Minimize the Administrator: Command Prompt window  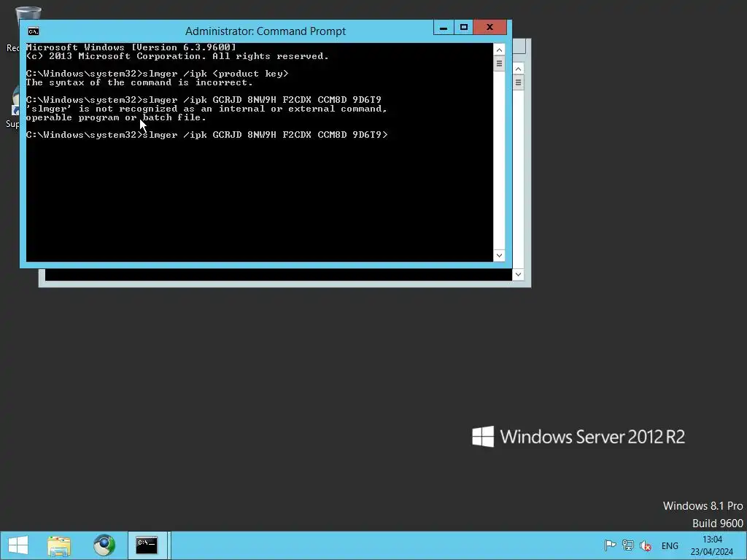point(444,27)
